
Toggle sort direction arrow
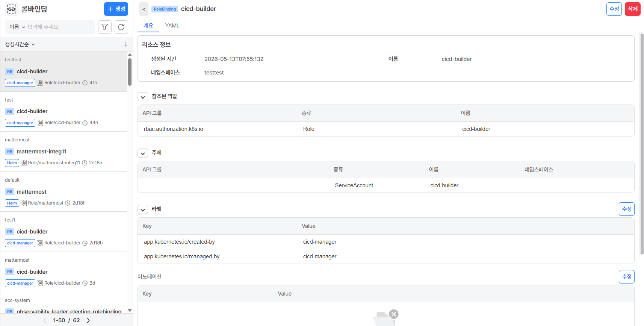pyautogui.click(x=126, y=44)
